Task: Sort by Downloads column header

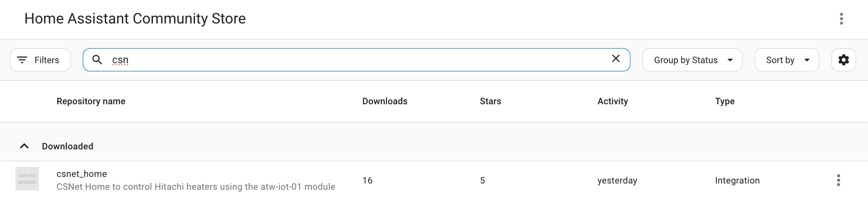Action: (385, 101)
